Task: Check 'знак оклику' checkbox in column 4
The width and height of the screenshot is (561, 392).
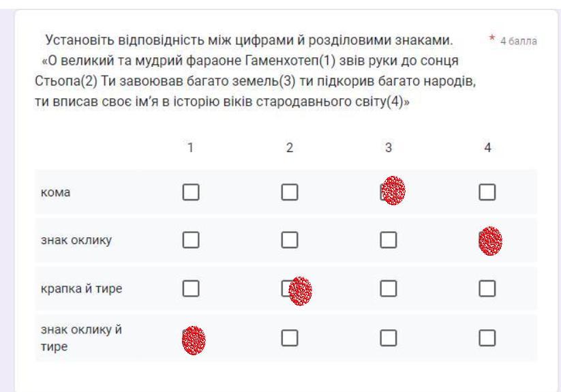Action: pos(487,240)
